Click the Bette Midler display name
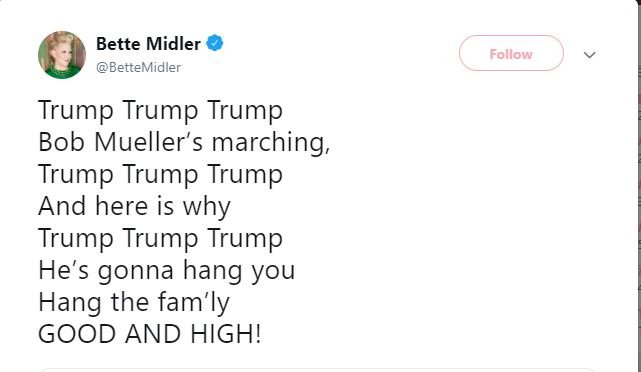This screenshot has height=372, width=641. click(x=148, y=43)
